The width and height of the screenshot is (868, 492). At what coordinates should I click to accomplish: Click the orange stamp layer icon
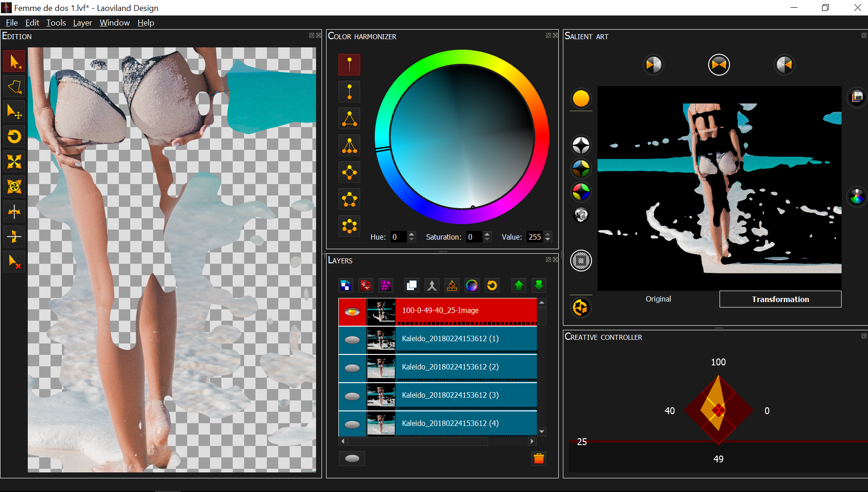(452, 286)
